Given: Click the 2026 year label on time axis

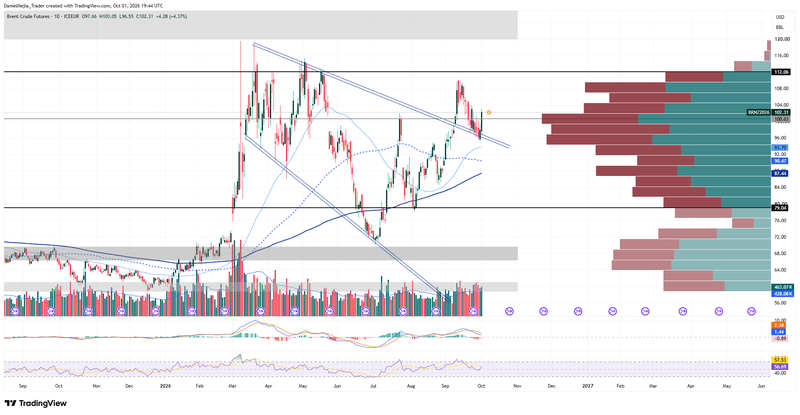Looking at the screenshot, I should (x=165, y=386).
